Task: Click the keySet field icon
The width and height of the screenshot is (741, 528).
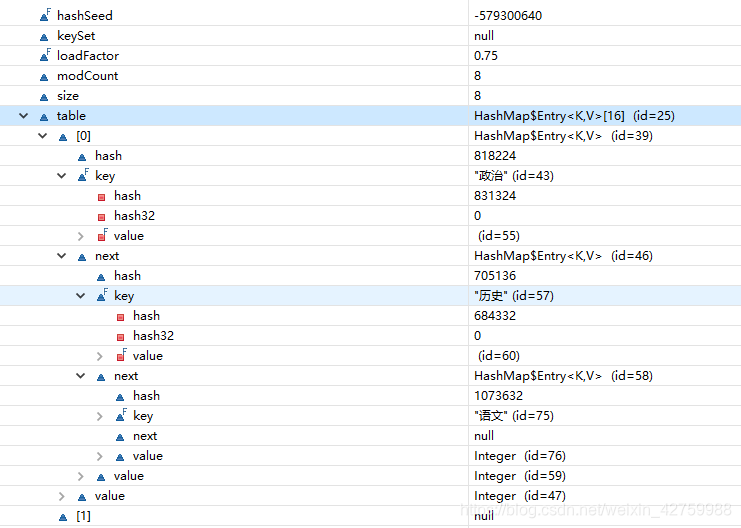Action: (x=44, y=37)
